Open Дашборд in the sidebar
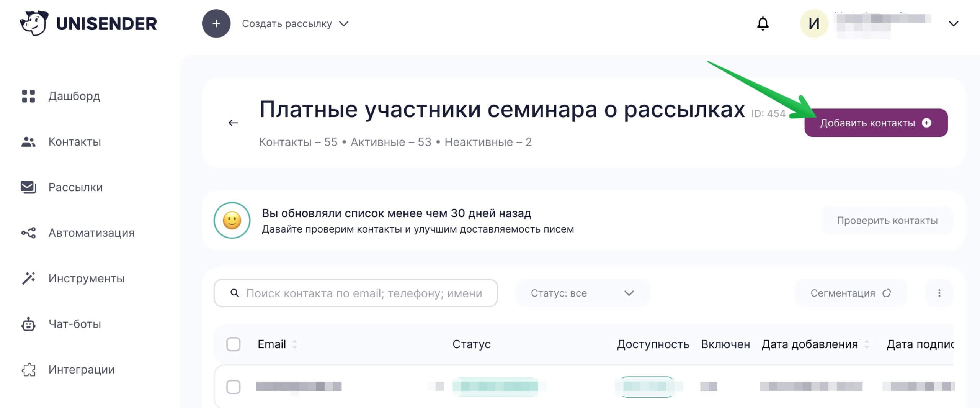This screenshot has height=408, width=980. pyautogui.click(x=74, y=96)
